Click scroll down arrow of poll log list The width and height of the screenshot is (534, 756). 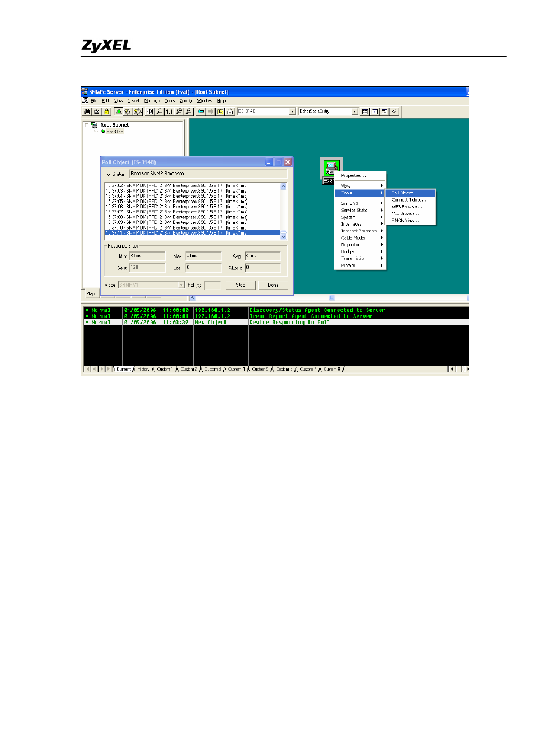tap(283, 237)
